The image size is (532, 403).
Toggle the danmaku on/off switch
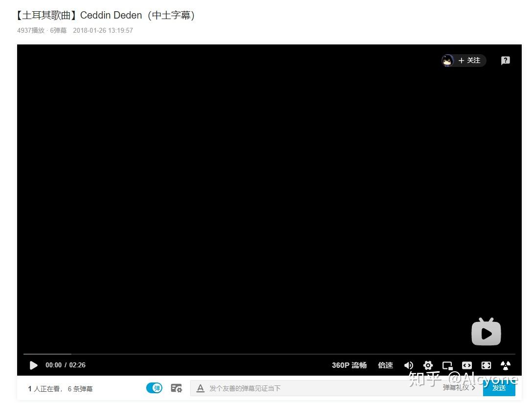pos(154,387)
